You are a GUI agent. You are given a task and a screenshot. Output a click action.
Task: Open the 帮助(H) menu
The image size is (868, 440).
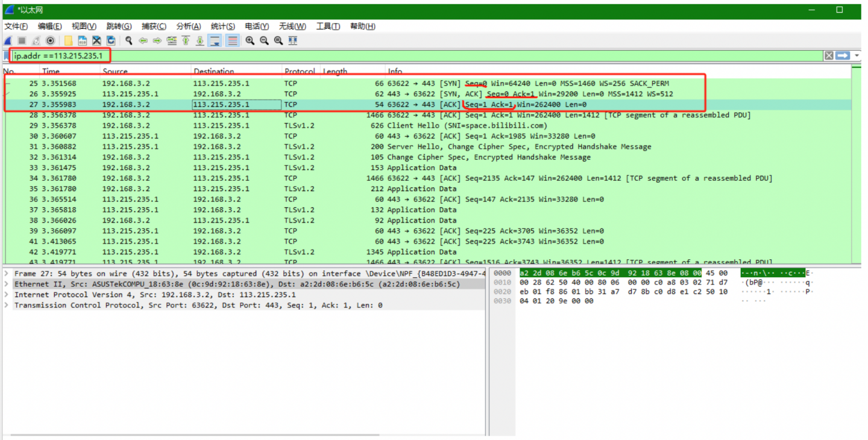coord(363,27)
